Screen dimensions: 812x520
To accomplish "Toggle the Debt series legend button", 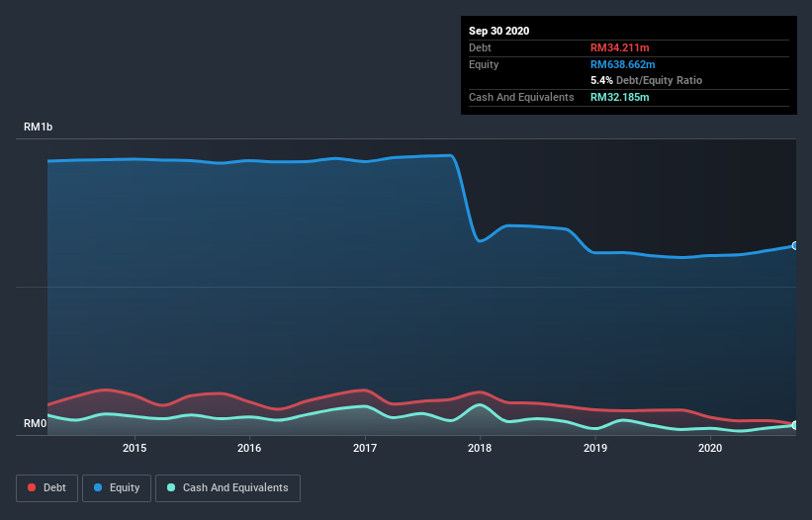I will (x=47, y=488).
